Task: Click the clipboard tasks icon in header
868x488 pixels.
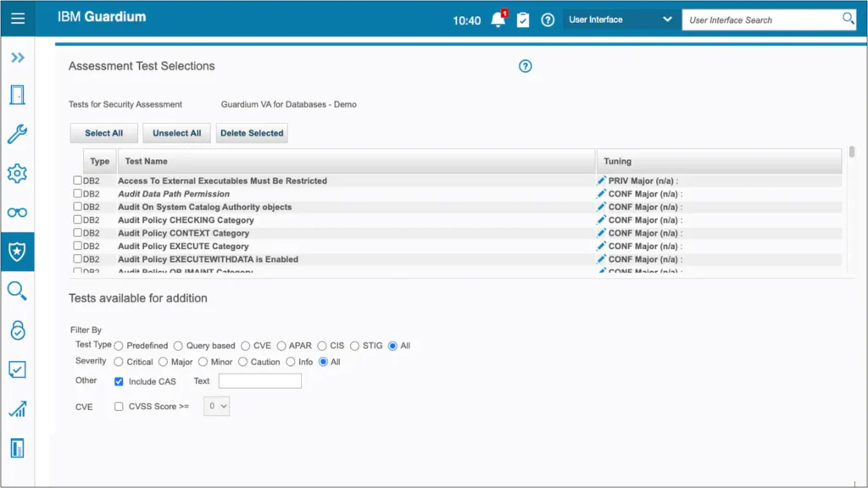Action: 523,18
